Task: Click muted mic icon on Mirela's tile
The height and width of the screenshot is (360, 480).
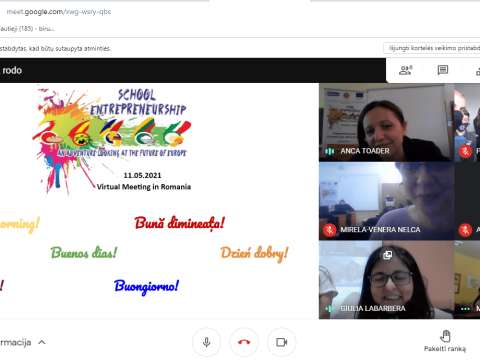Action: [x=330, y=230]
